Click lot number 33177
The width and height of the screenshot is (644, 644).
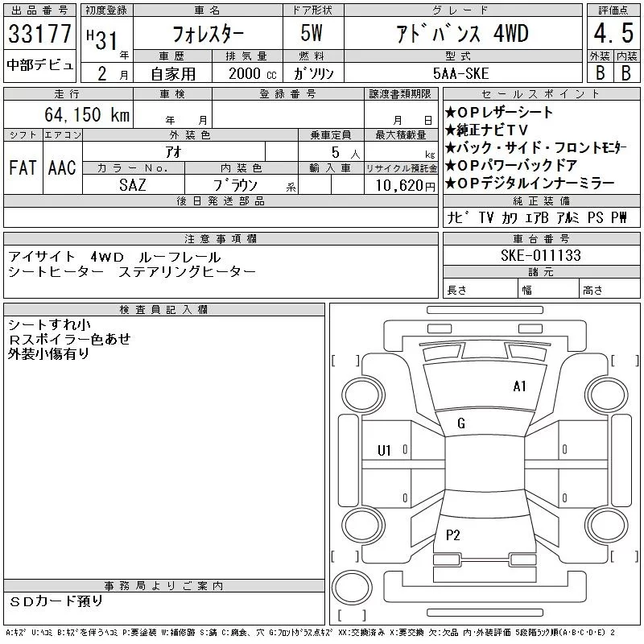coord(39,34)
